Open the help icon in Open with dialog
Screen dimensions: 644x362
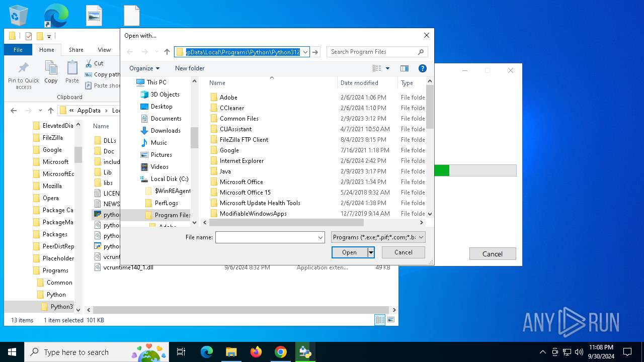[423, 68]
